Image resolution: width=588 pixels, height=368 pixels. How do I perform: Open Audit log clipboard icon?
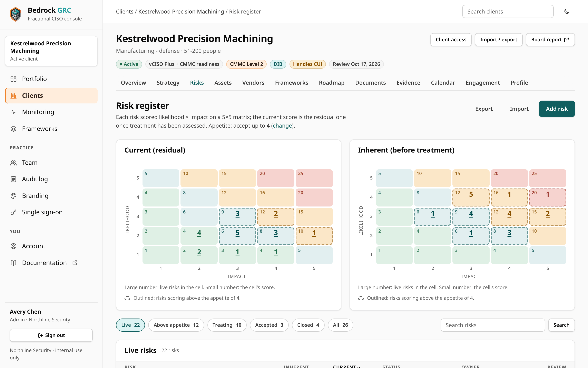pyautogui.click(x=13, y=179)
